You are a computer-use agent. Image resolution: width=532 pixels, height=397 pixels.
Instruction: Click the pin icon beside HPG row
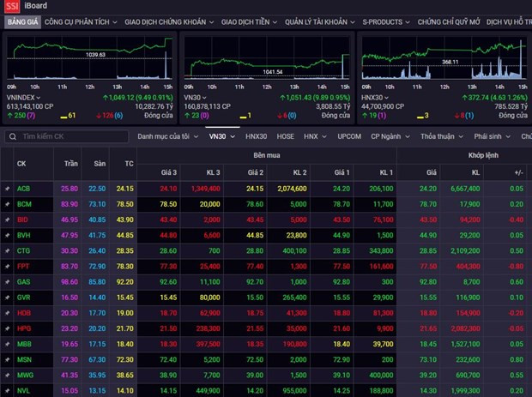(8, 328)
